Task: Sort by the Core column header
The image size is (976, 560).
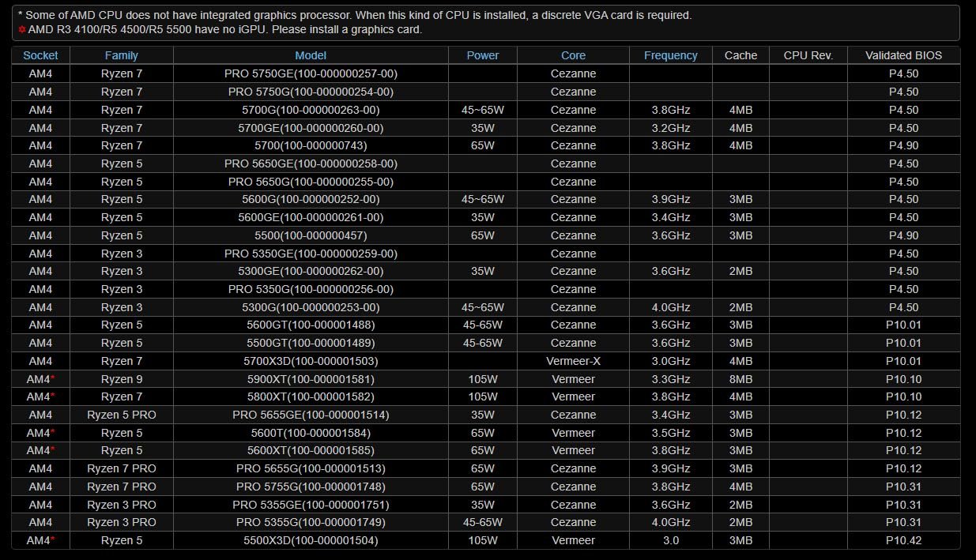Action: [x=573, y=55]
